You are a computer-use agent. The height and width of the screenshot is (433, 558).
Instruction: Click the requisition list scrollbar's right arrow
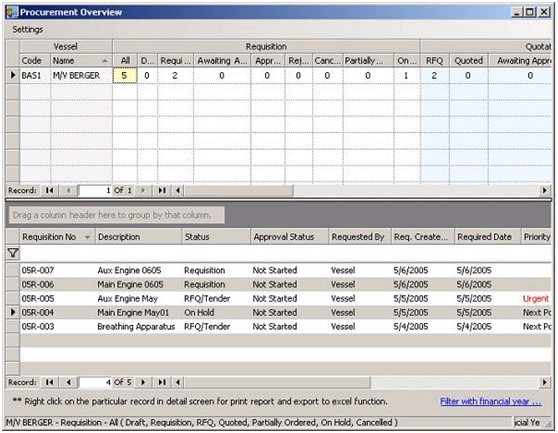(544, 382)
